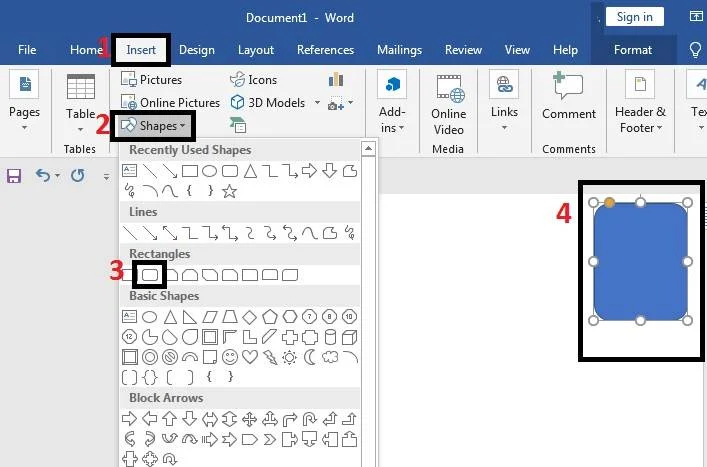Screen dimensions: 707x467
Task: Select the cylinder shape
Action: (330, 337)
